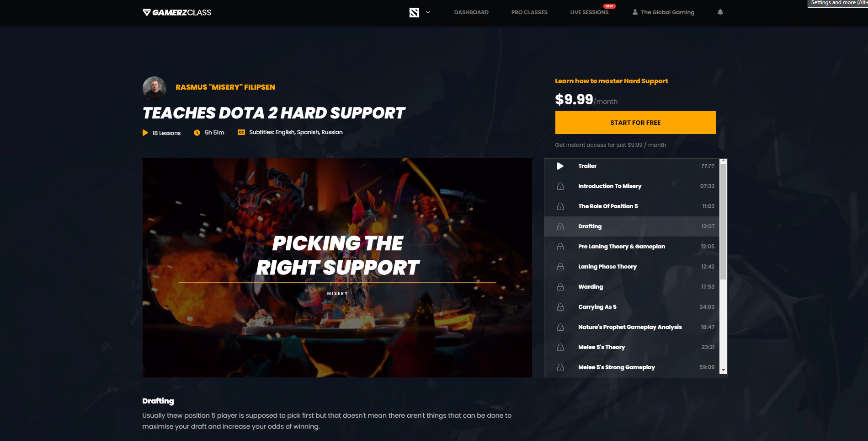Open Live Sessions page

589,12
